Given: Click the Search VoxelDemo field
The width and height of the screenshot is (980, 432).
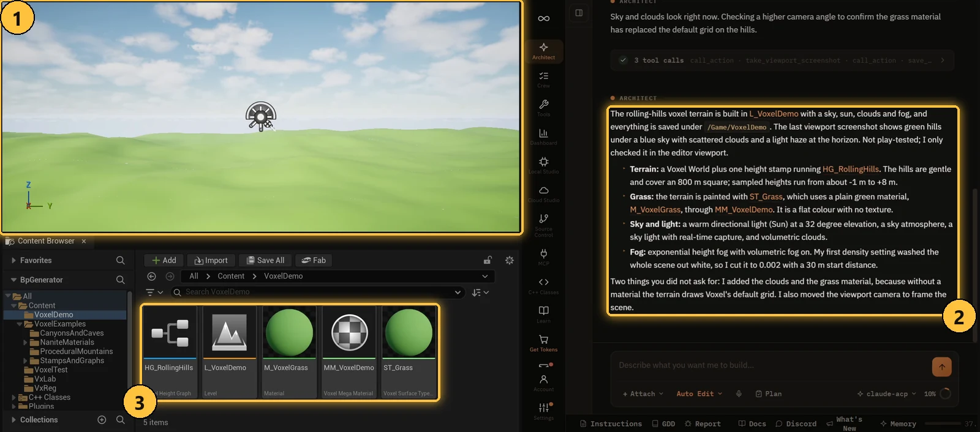Looking at the screenshot, I should [x=317, y=292].
